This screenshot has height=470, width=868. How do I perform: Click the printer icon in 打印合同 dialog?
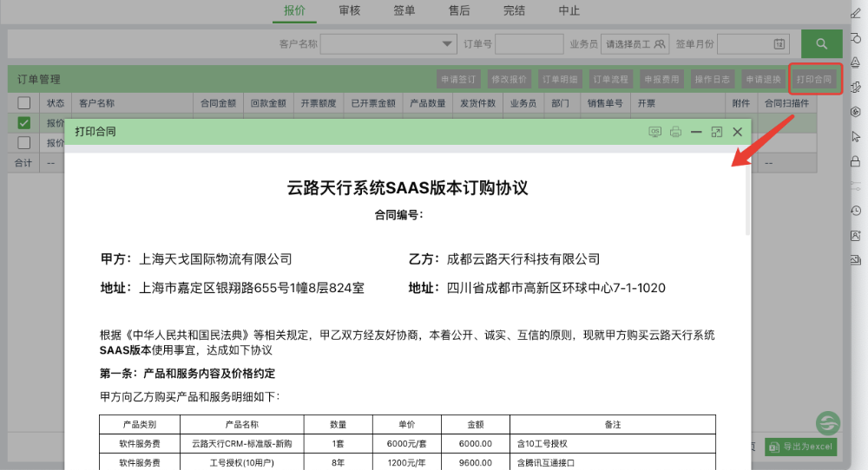pyautogui.click(x=676, y=132)
